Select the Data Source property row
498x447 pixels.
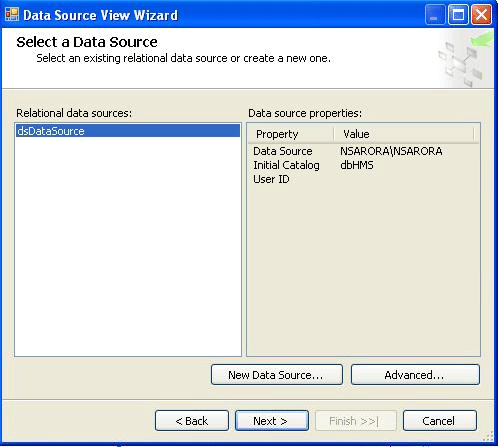click(x=363, y=151)
